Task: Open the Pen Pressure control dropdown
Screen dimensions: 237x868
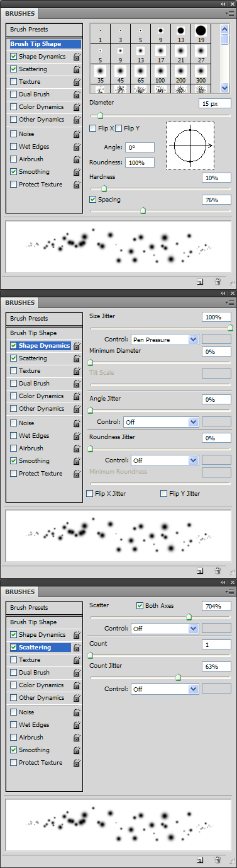Action: [x=164, y=340]
